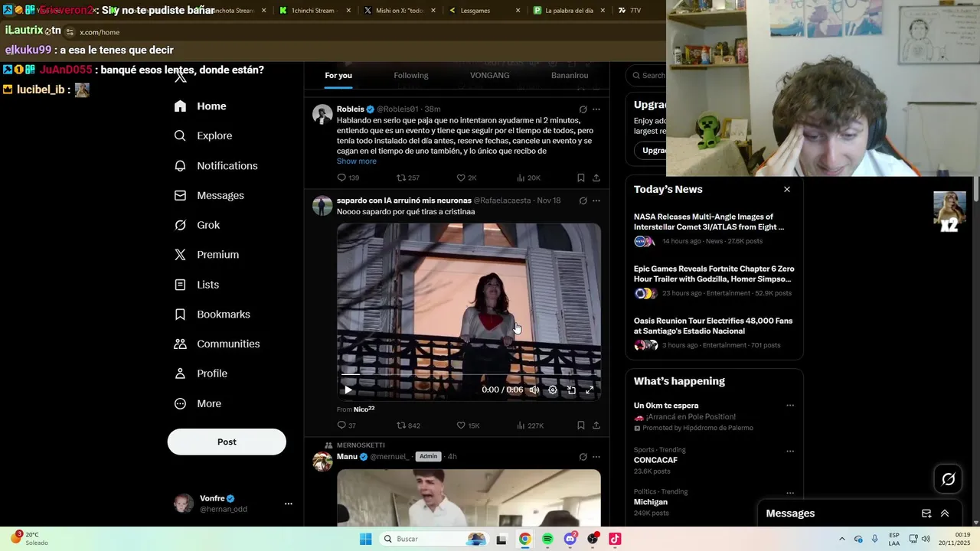Image resolution: width=980 pixels, height=551 pixels.
Task: Open Premium in the sidebar
Action: [x=207, y=255]
